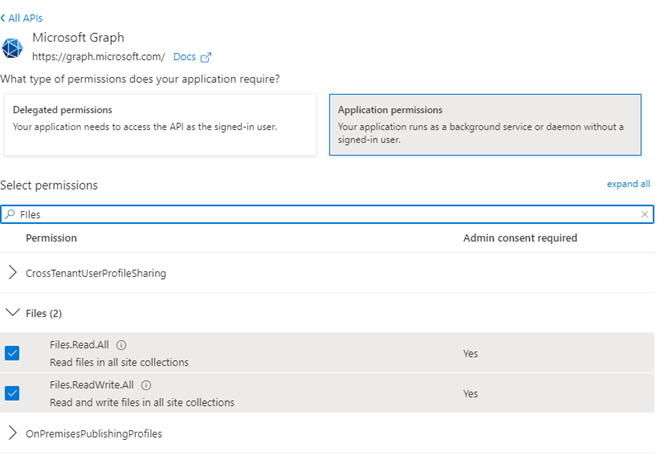Click the Admin consent required column header
Viewport: 664px width, 460px height.
coord(520,238)
